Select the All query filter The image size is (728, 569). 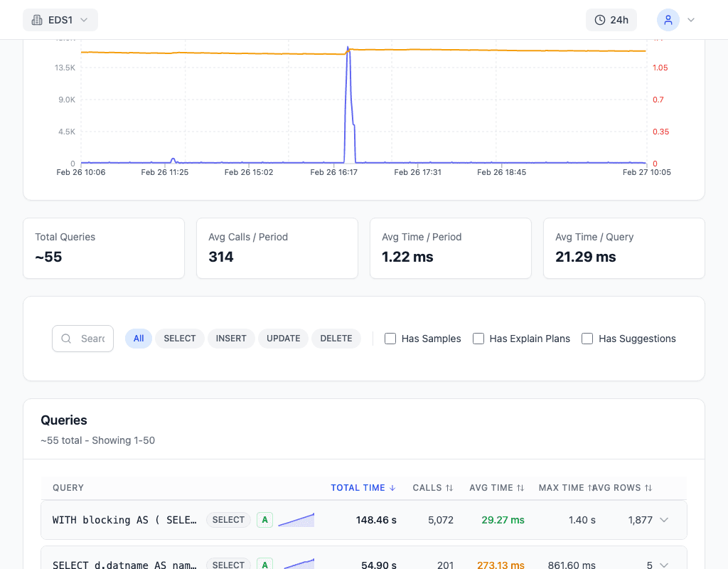tap(139, 339)
